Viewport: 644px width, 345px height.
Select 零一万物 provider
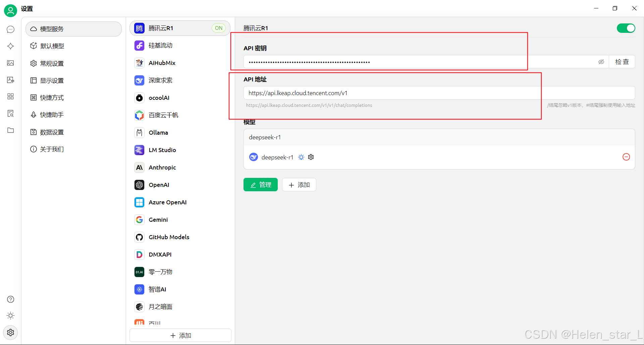coord(180,272)
